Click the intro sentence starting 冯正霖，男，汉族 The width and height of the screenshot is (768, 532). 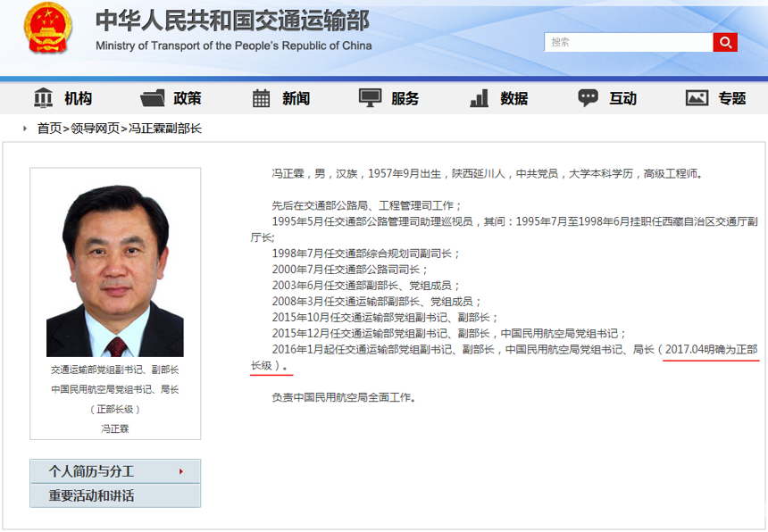click(488, 174)
